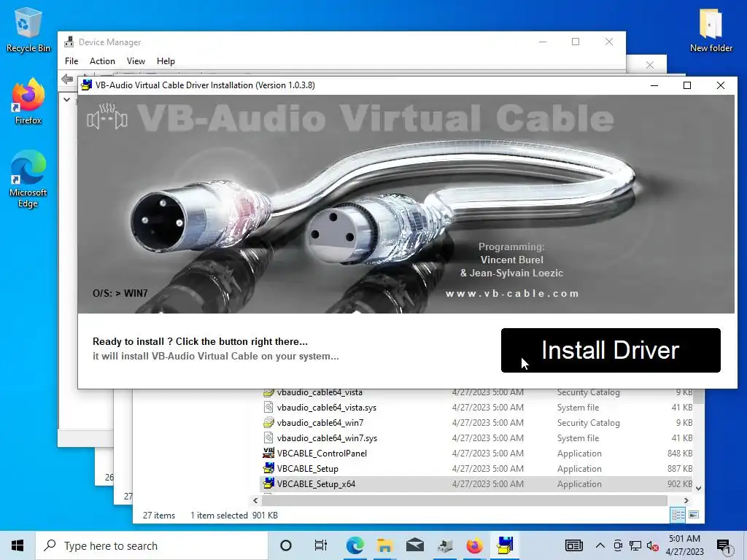Screen dimensions: 747x560
Task: Switch to Device Manager from the taskbar
Action: click(444, 545)
